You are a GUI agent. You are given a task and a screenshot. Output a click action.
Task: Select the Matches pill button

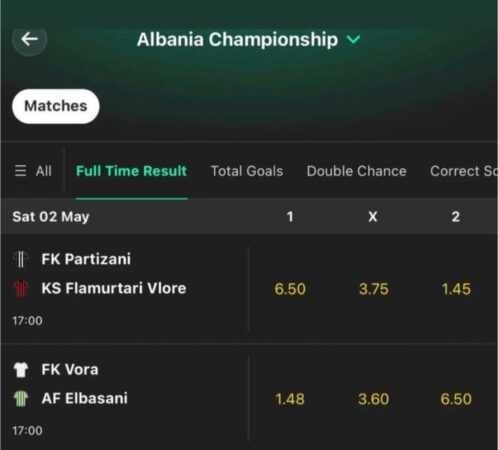[x=56, y=106]
